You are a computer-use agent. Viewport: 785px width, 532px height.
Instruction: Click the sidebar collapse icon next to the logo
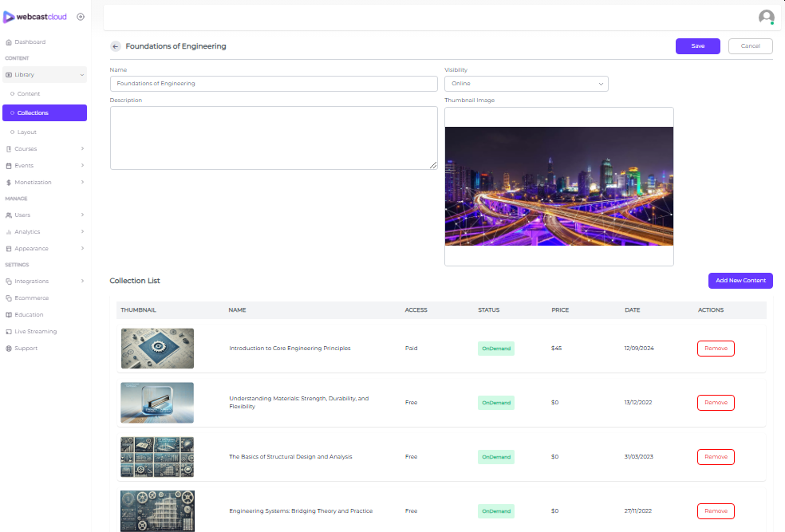point(80,16)
